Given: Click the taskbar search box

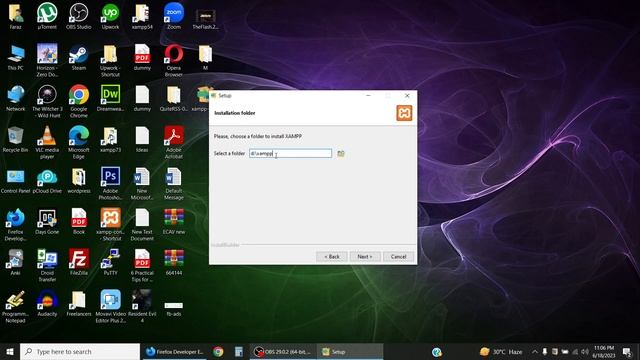Looking at the screenshot, I should pos(80,351).
